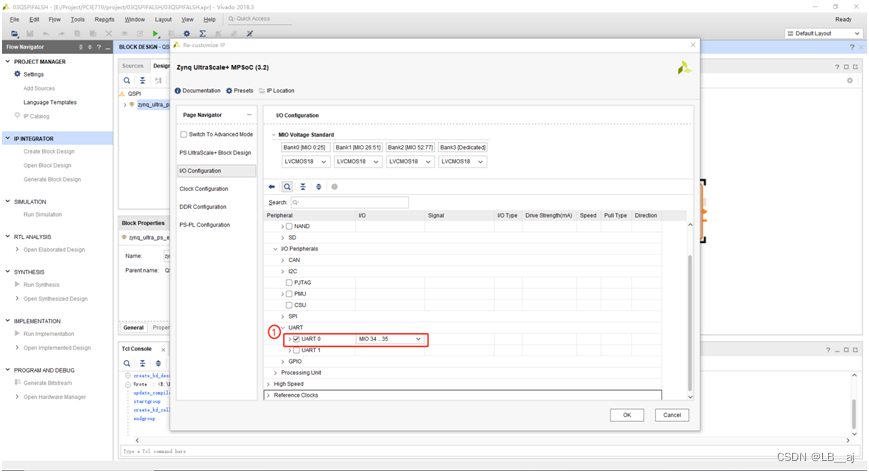Enable the UART 1 checkbox
The width and height of the screenshot is (869, 473).
pyautogui.click(x=296, y=350)
